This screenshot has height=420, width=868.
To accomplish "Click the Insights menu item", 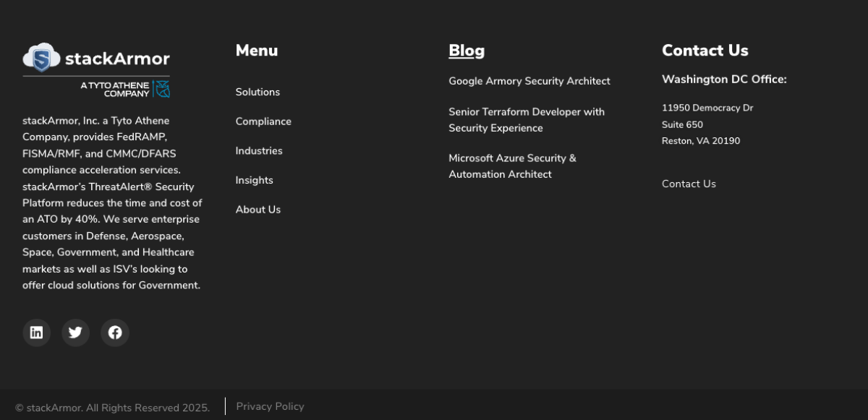I will (255, 180).
